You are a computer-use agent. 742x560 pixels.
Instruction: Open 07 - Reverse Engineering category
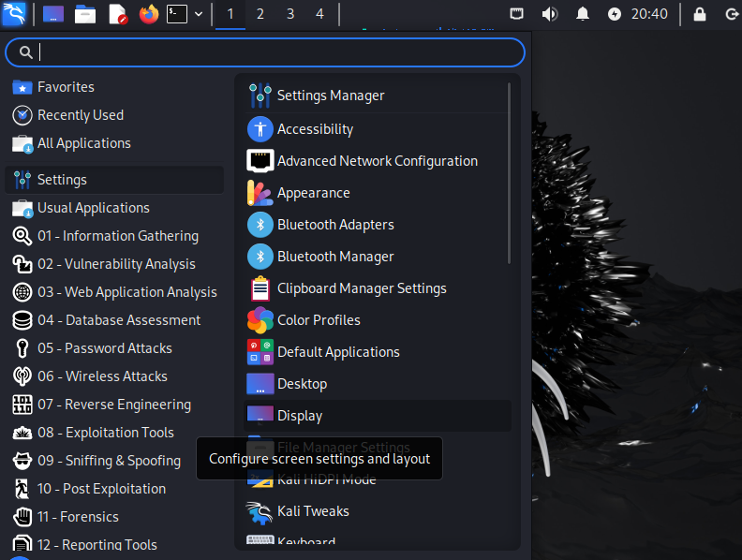click(113, 405)
